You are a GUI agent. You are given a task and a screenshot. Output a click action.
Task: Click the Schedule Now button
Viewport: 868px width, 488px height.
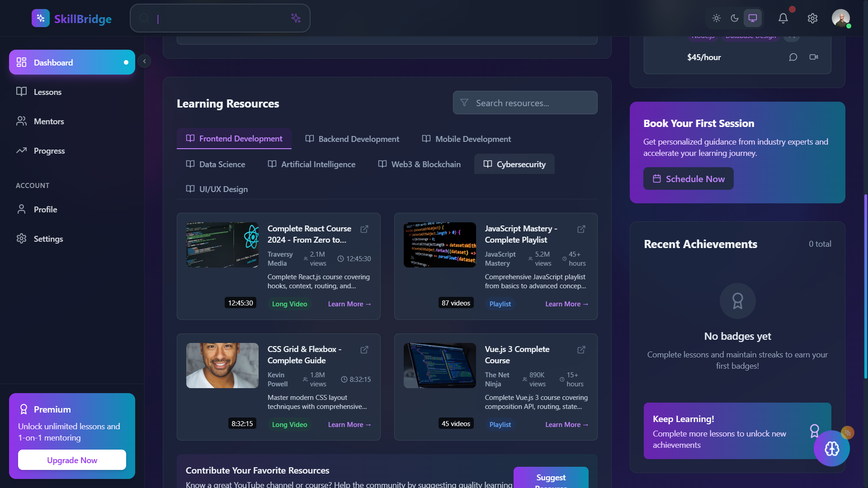[x=688, y=179]
